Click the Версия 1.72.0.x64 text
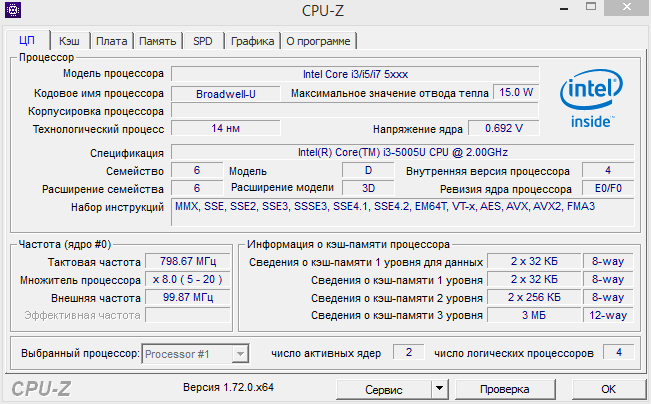The height and width of the screenshot is (404, 651). point(228,387)
